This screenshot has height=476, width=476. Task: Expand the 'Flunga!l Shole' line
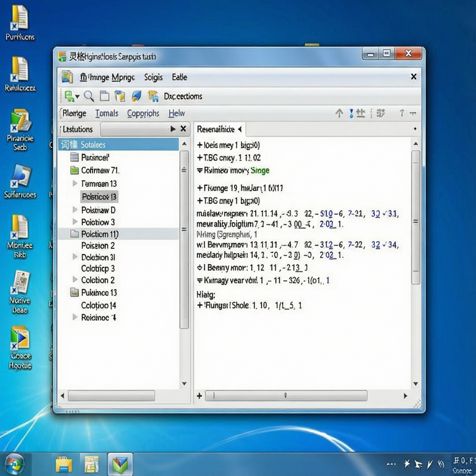point(199,305)
